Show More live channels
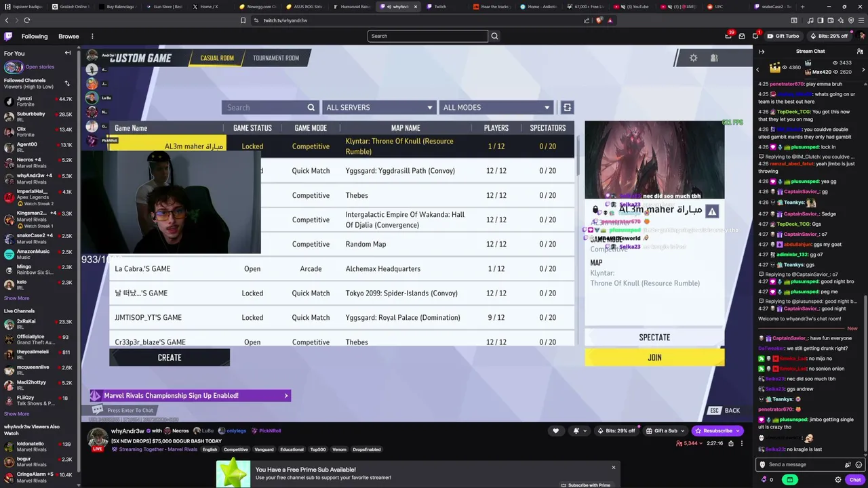The width and height of the screenshot is (868, 488). (16, 413)
